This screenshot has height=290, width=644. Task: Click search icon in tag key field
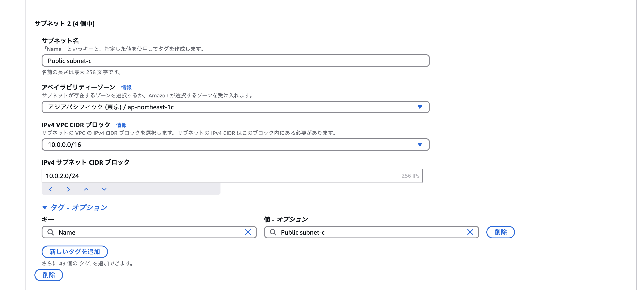pos(51,232)
